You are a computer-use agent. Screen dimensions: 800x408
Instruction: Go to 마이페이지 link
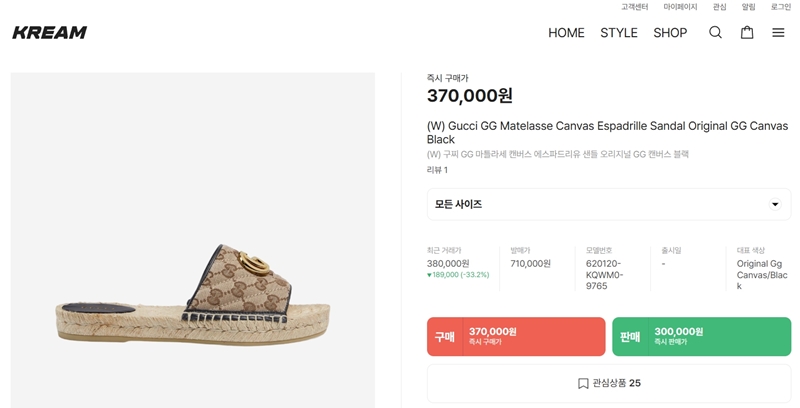click(x=680, y=7)
